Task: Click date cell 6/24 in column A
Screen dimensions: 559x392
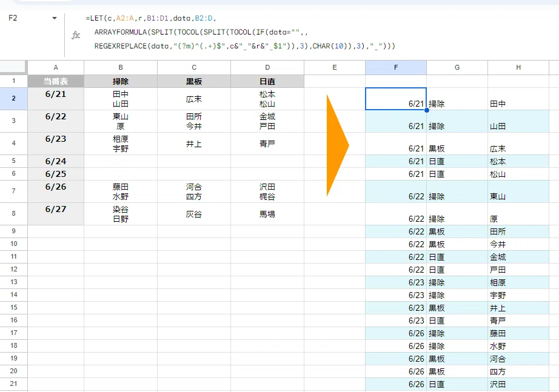Action: click(x=56, y=161)
